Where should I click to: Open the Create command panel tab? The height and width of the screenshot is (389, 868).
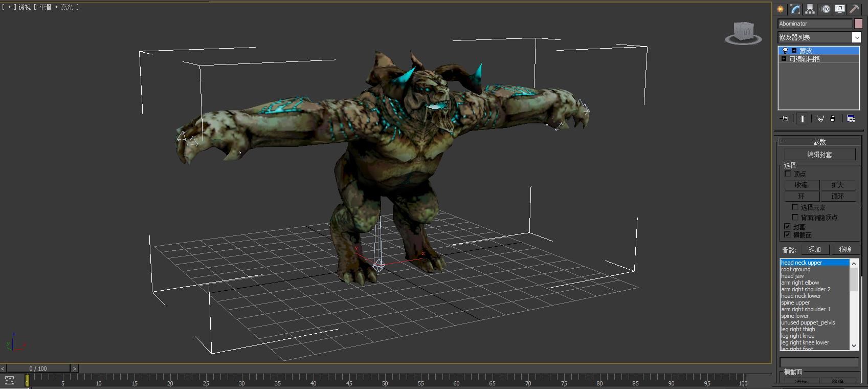[780, 9]
